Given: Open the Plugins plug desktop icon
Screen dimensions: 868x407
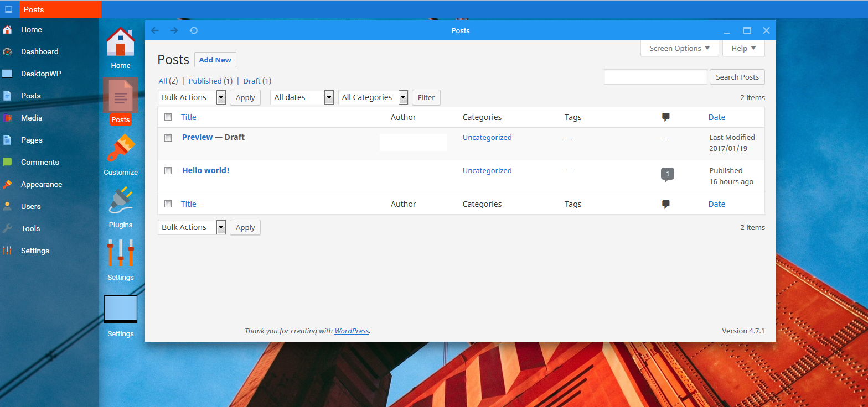Looking at the screenshot, I should (x=120, y=201).
